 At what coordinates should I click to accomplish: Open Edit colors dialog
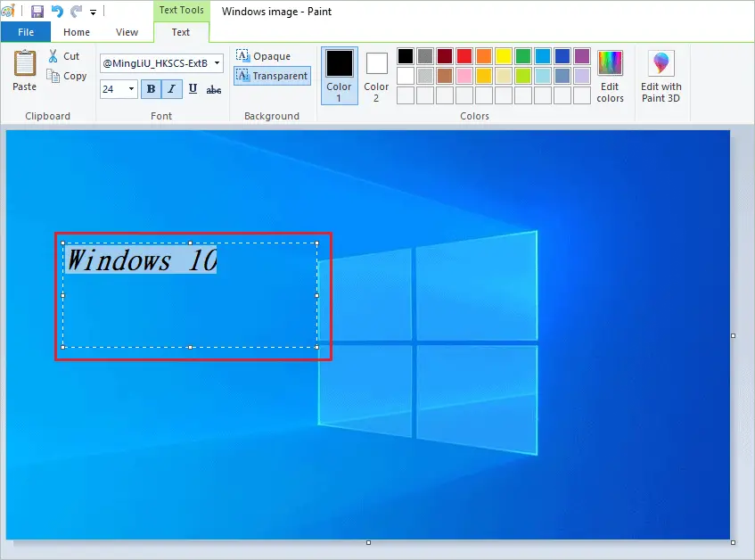[610, 77]
